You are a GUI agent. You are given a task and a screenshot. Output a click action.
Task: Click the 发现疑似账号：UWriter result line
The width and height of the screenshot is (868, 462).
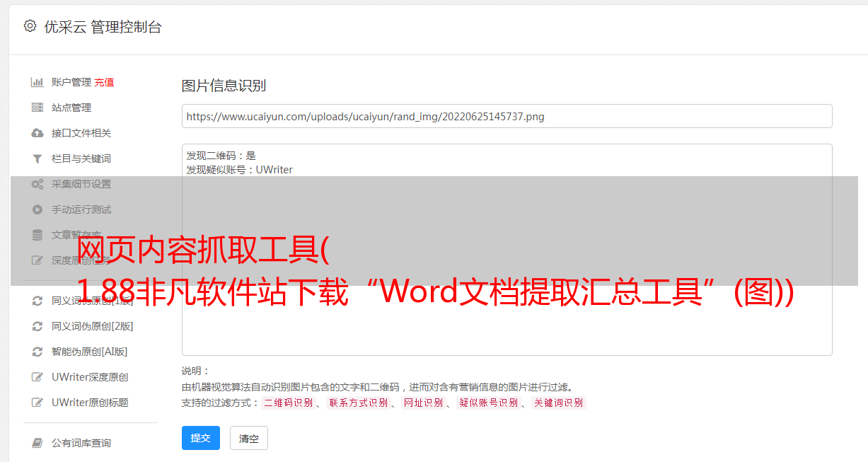(240, 170)
